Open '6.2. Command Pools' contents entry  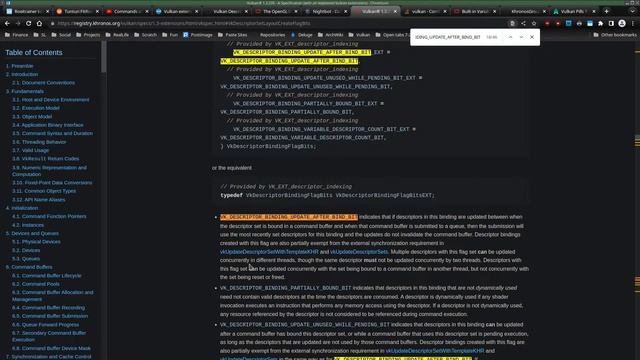[x=36, y=284]
